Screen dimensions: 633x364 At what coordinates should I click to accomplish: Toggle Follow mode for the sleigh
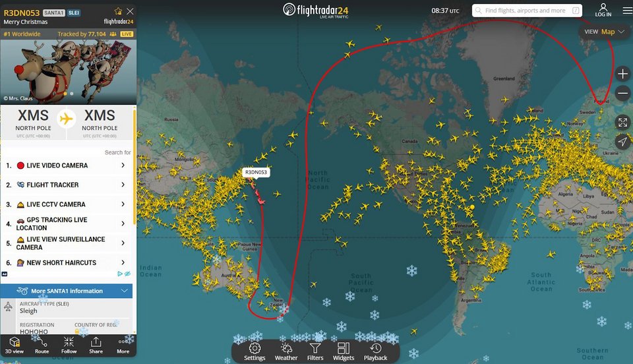[69, 345]
